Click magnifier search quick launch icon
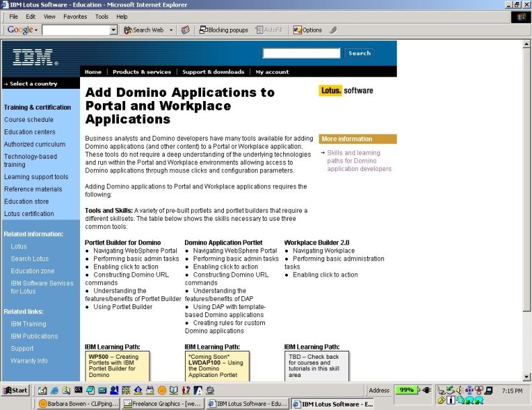Screen dimensions: 532x410 [x=66, y=390]
